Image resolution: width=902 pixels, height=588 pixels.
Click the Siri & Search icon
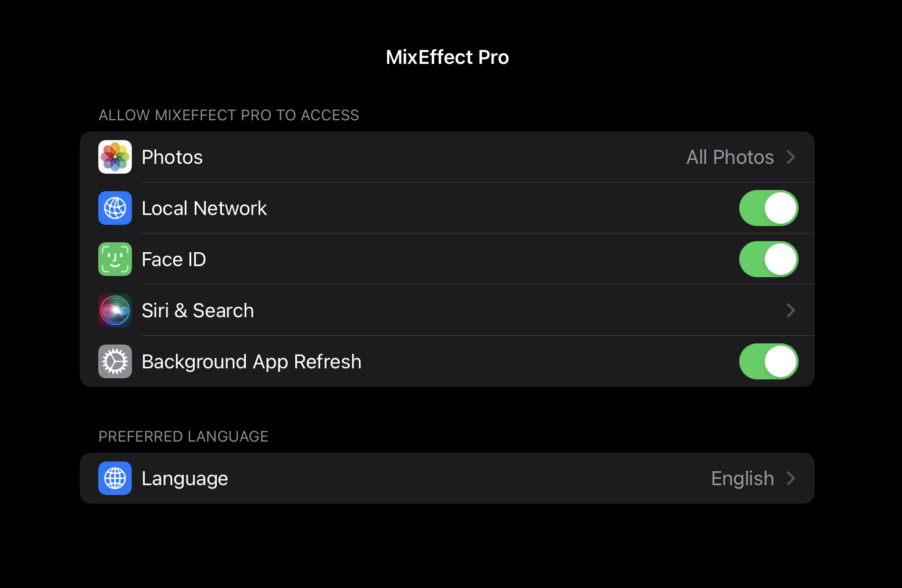115,310
